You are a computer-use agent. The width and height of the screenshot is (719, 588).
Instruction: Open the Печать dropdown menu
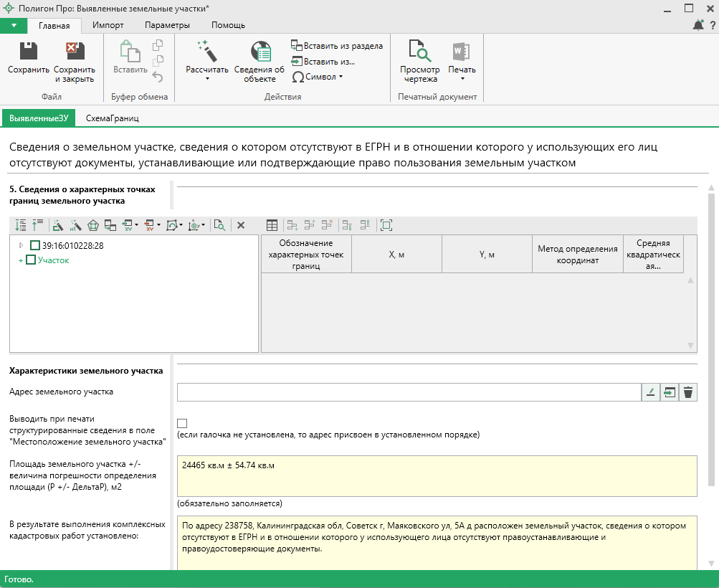(462, 61)
